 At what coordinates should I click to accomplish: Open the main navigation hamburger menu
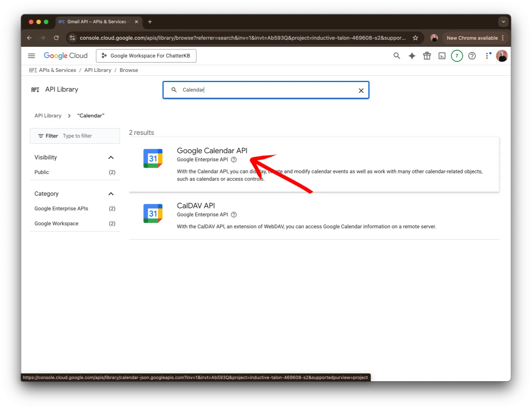[x=31, y=56]
